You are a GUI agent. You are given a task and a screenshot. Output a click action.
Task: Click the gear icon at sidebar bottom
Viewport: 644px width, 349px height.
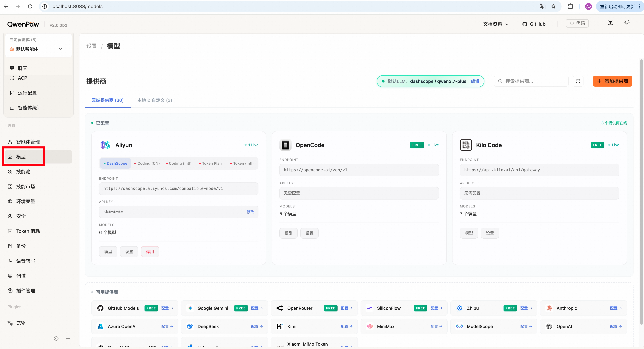point(56,339)
